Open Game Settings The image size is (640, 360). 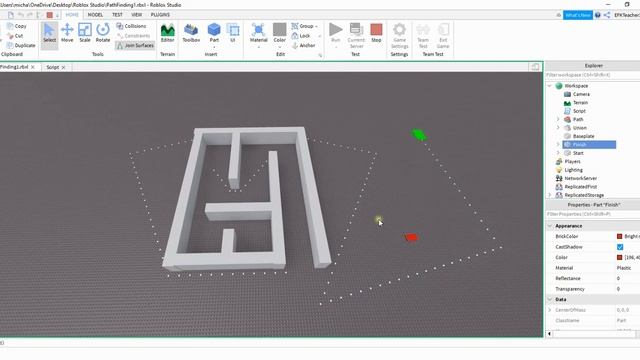coord(399,35)
